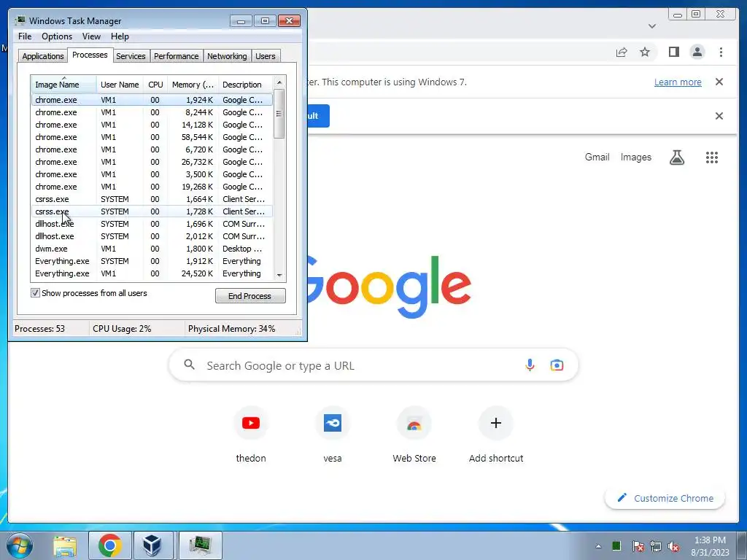Dismiss the Windows 7 warning bar

tap(719, 82)
